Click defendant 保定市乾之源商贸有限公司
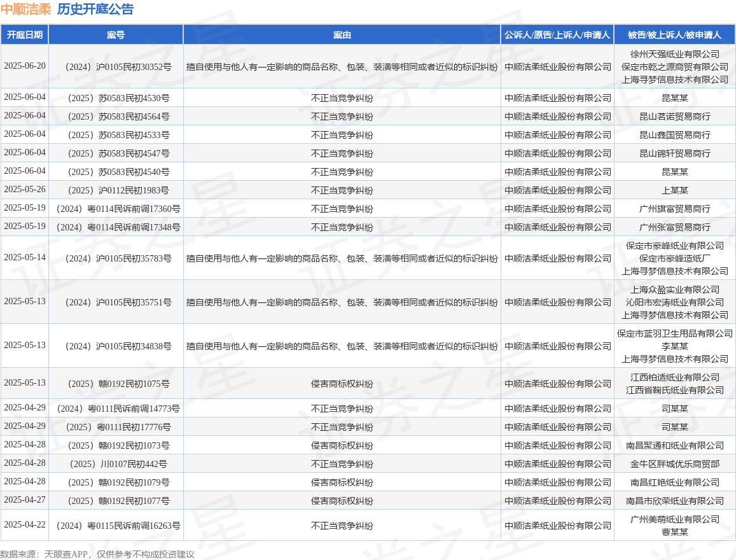This screenshot has height=560, width=736. tap(674, 67)
